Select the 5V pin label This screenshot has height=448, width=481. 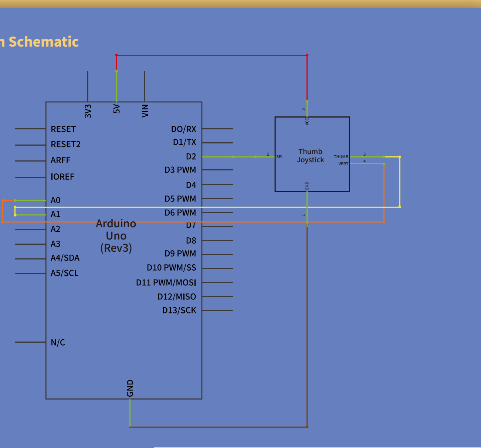coord(116,109)
